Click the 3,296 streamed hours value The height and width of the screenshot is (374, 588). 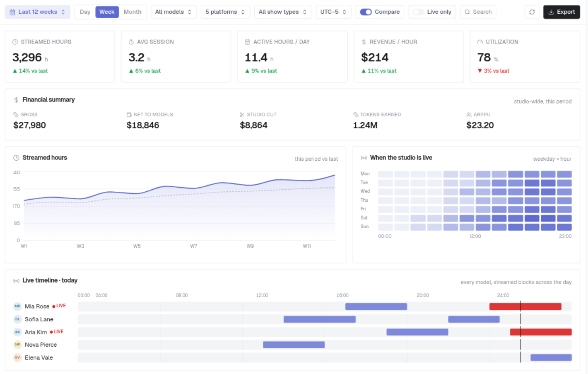tap(27, 57)
